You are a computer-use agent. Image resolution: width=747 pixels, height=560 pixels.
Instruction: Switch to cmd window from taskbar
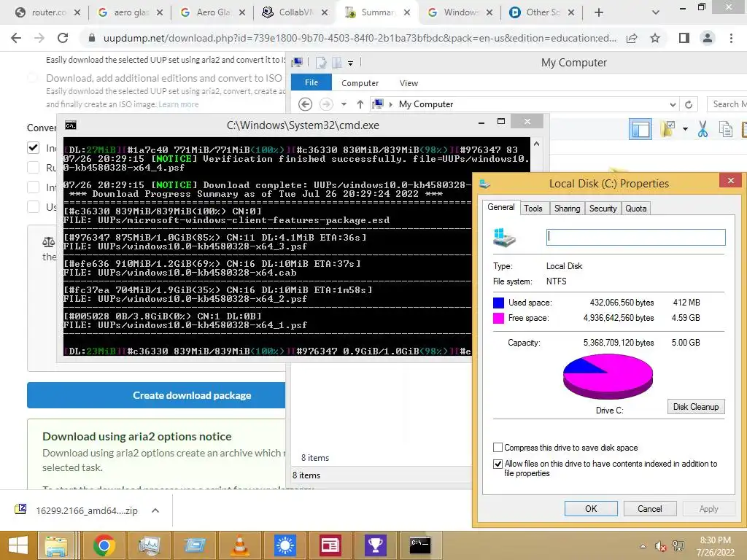(x=420, y=545)
